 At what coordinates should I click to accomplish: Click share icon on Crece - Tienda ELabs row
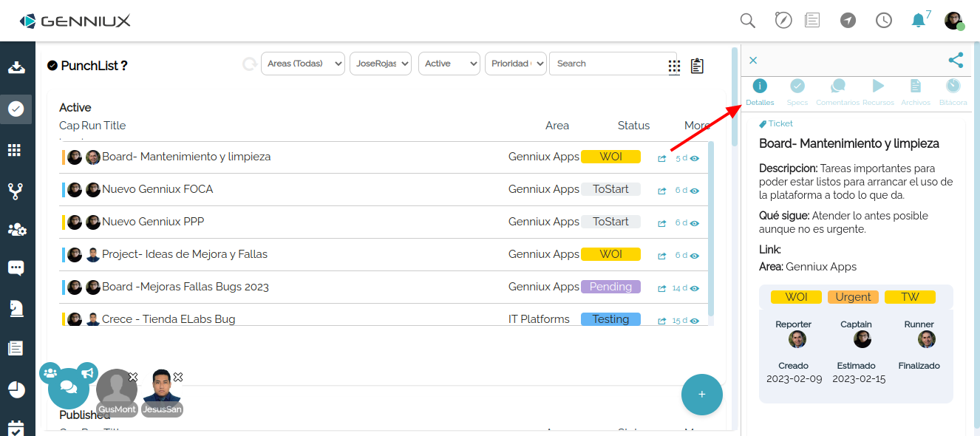coord(662,321)
